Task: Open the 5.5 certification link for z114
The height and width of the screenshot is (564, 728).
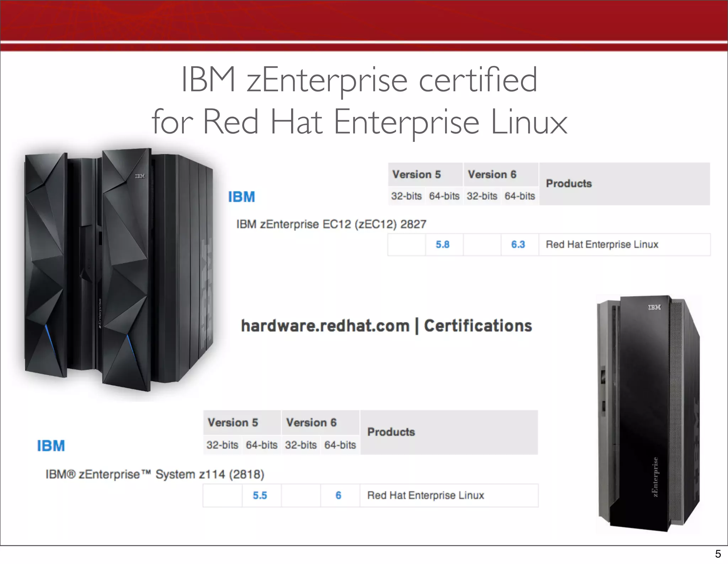Action: (260, 495)
